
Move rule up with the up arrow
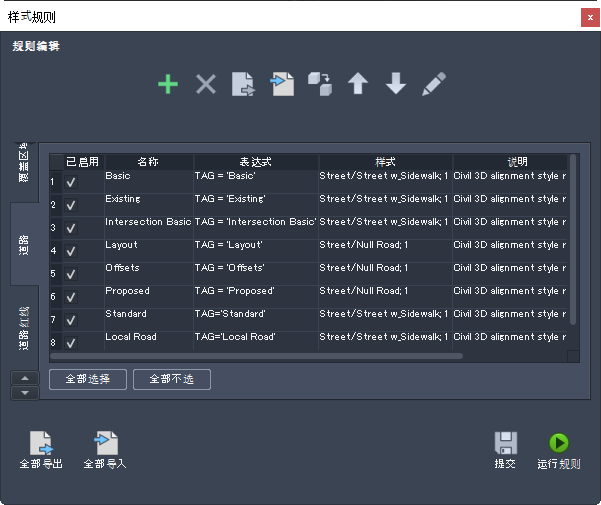pyautogui.click(x=358, y=84)
